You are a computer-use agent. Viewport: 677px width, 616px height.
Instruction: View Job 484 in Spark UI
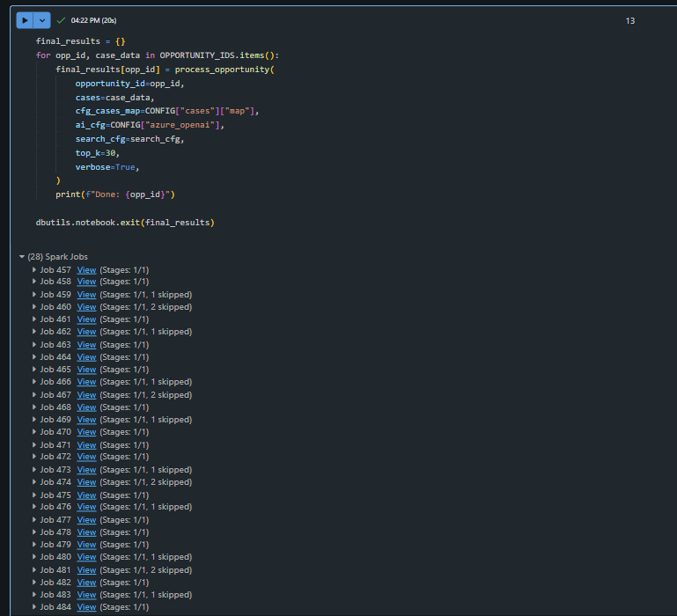(86, 607)
